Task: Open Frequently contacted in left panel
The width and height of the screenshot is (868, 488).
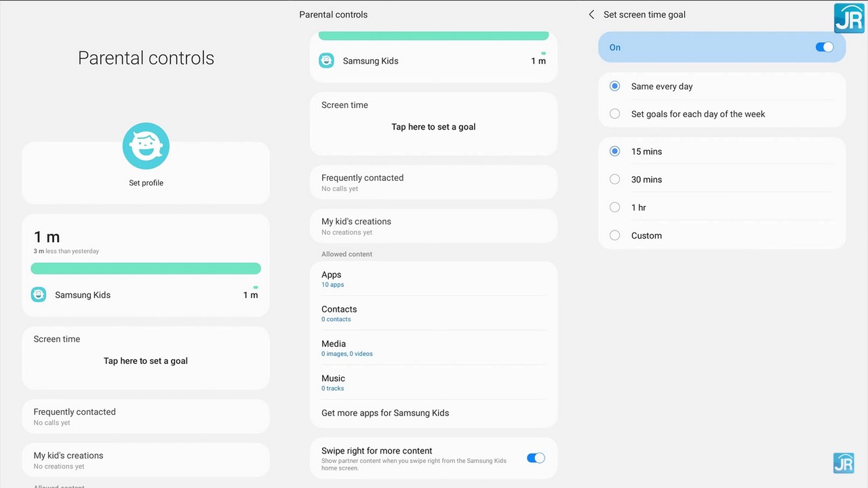Action: pos(146,416)
